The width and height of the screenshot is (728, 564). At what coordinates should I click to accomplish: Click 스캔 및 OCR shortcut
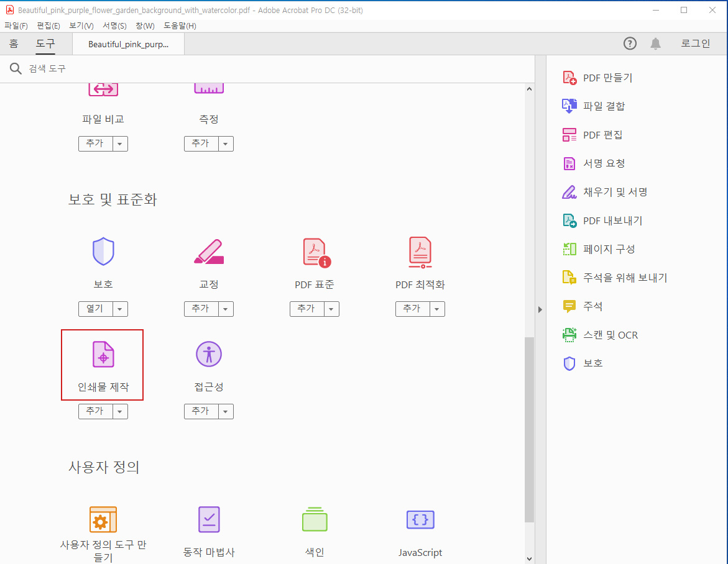pyautogui.click(x=600, y=335)
